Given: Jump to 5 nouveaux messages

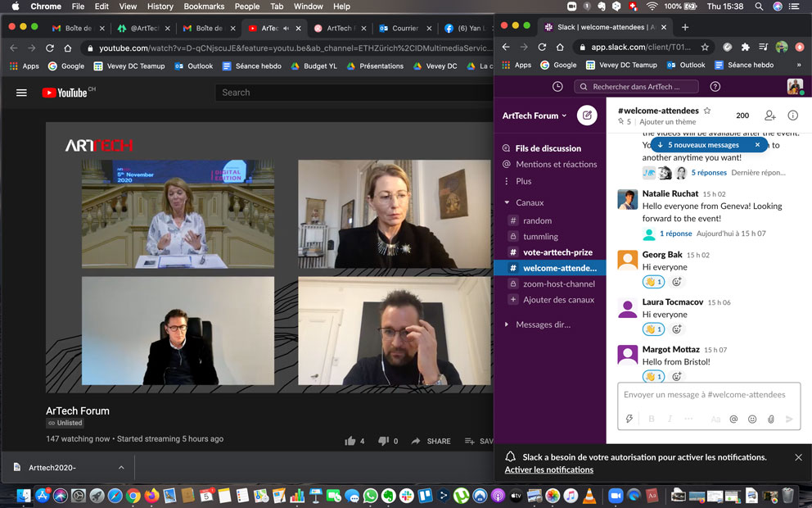Looking at the screenshot, I should 703,145.
